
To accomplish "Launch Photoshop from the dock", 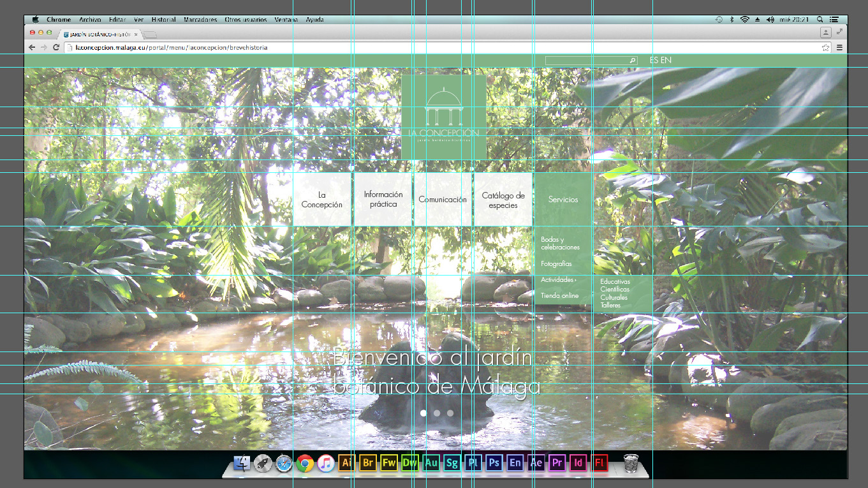I will click(x=494, y=462).
